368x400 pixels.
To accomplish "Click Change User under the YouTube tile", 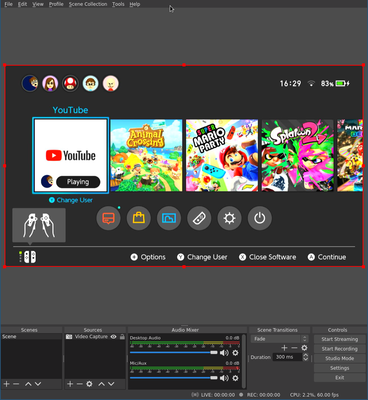I will [x=71, y=200].
